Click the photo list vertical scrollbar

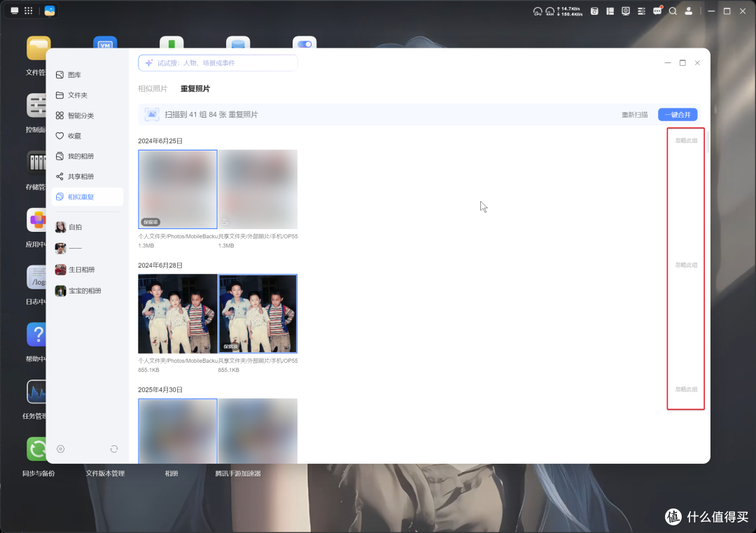click(708, 141)
